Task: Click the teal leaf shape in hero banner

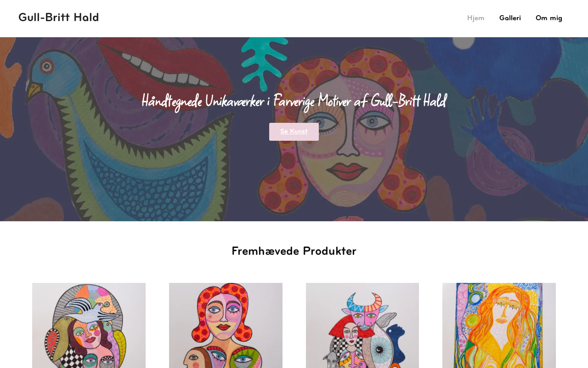Action: pos(263,62)
